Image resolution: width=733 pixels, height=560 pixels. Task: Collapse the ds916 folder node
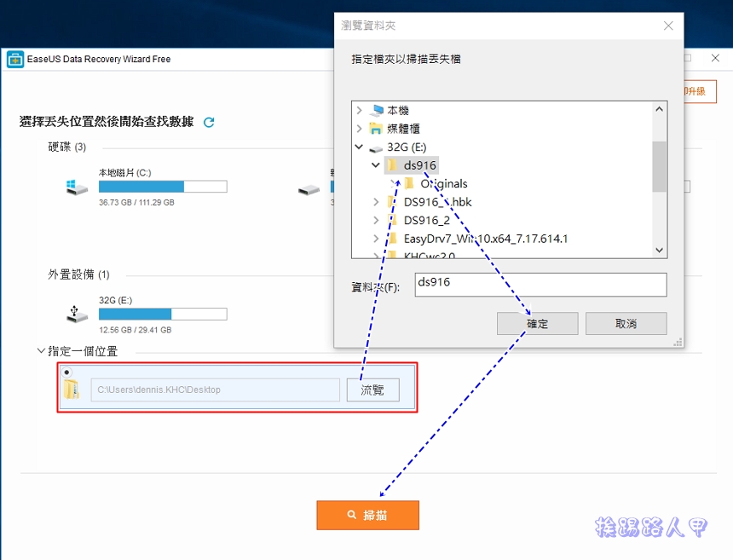tap(375, 165)
